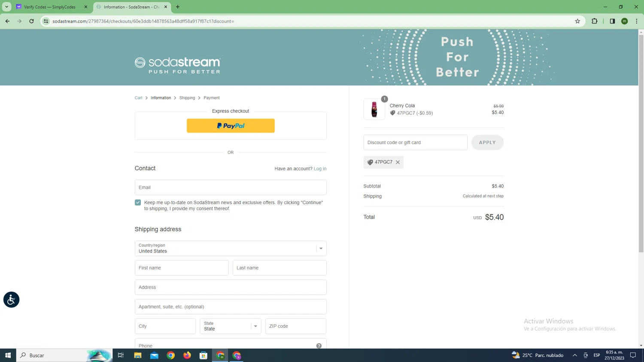Open the Mail app in the taskbar

(x=154, y=355)
